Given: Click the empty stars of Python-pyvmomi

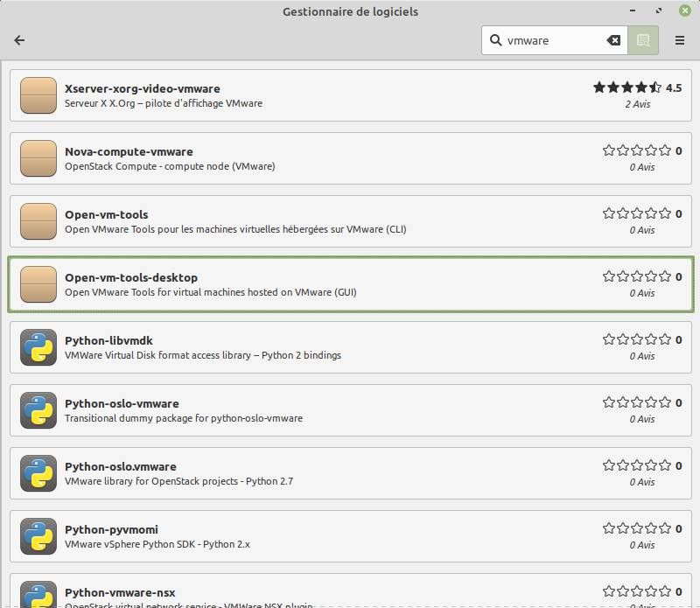Looking at the screenshot, I should (x=637, y=528).
